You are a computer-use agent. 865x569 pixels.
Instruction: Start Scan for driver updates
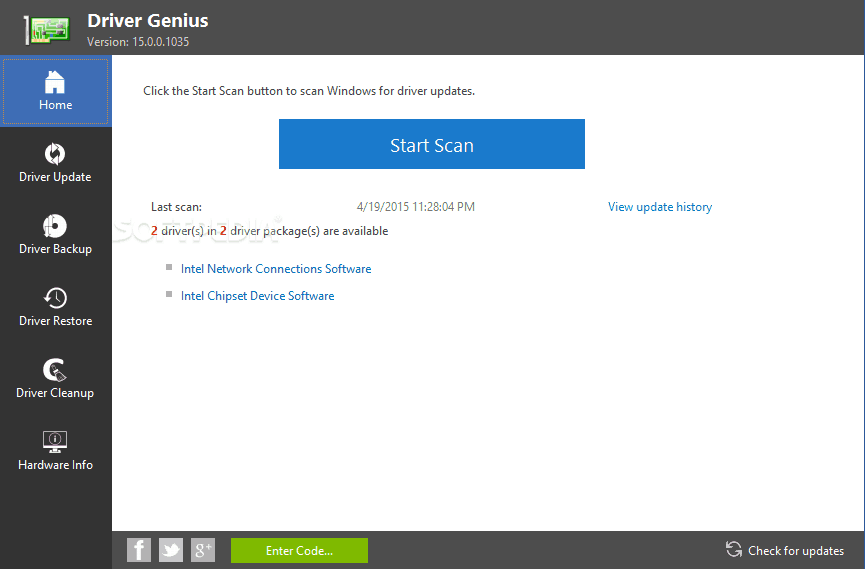click(x=431, y=144)
